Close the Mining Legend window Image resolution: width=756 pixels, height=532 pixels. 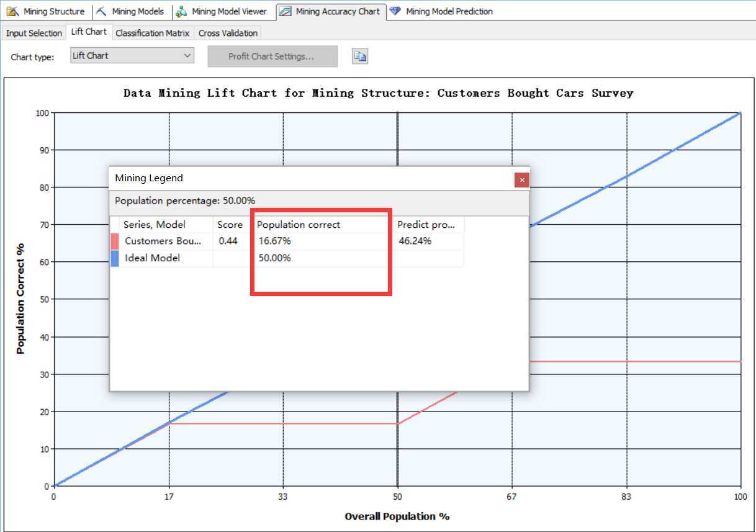[522, 180]
